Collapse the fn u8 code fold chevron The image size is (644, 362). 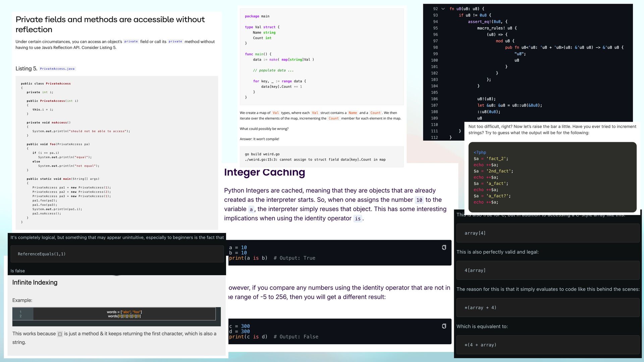[x=443, y=9]
